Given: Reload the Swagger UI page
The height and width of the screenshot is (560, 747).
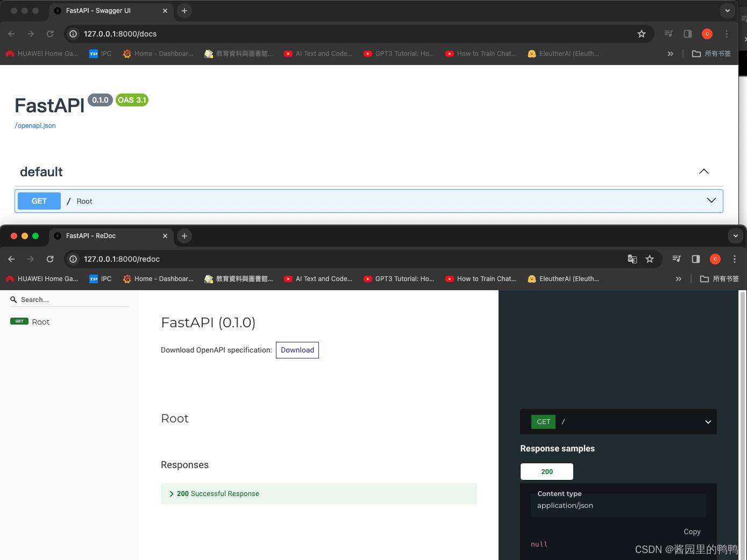Looking at the screenshot, I should pos(50,33).
